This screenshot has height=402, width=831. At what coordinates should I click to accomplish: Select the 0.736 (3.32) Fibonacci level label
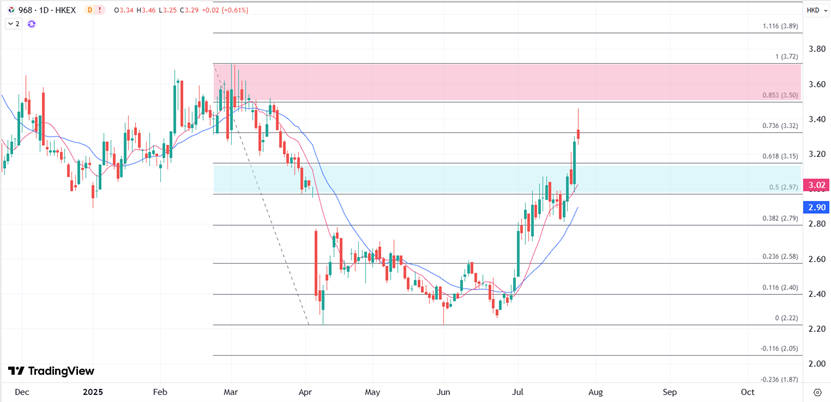[780, 126]
